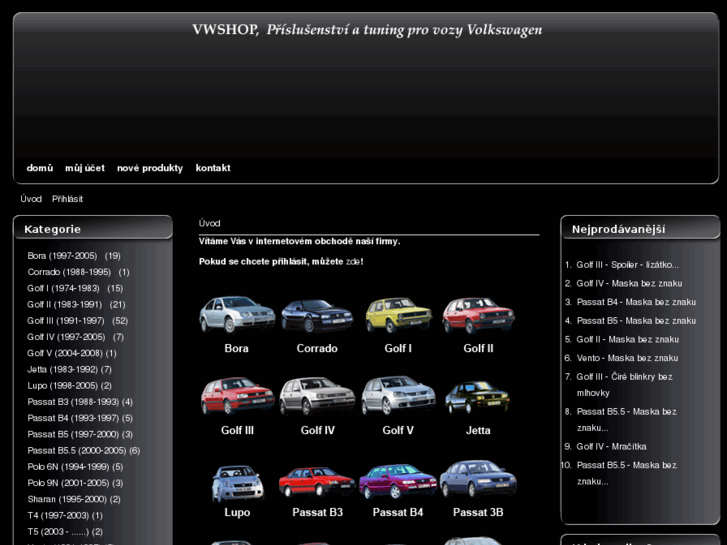Select Passat B5.5 (2000-2005) category

[76, 451]
